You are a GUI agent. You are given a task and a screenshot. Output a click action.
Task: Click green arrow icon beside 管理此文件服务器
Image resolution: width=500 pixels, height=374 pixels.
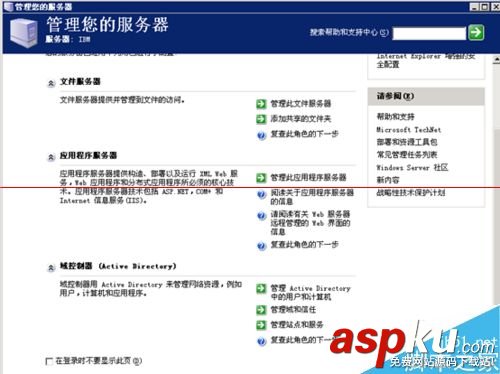pos(261,104)
